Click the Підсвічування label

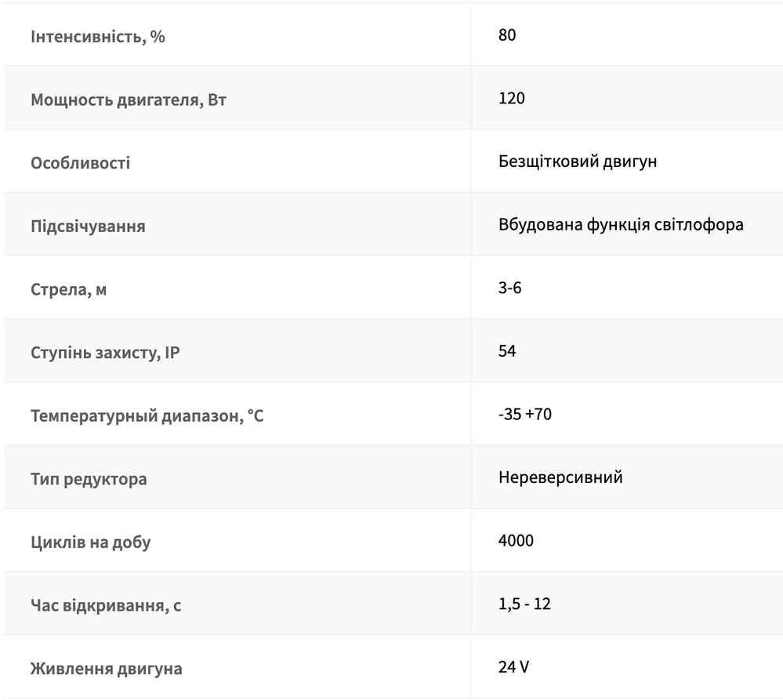pos(88,227)
